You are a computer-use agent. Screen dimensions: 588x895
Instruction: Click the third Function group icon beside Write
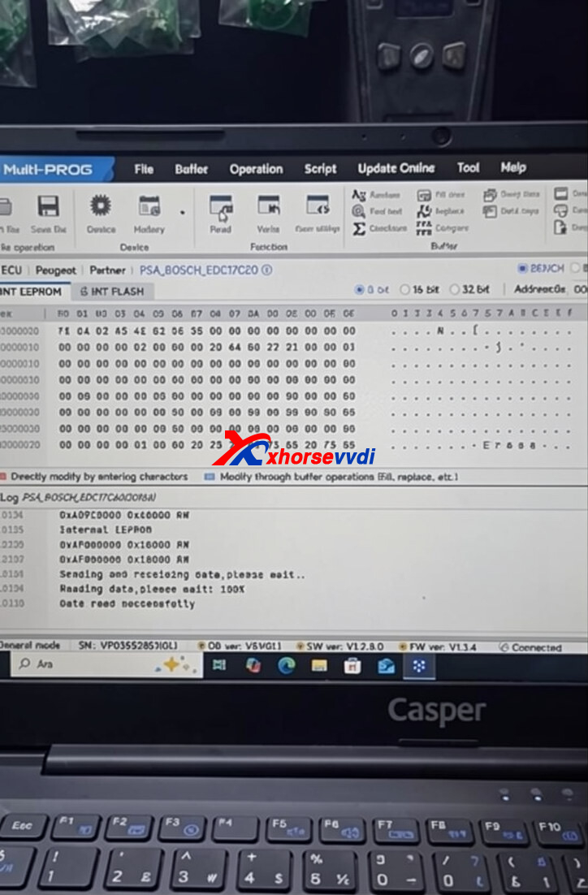318,205
